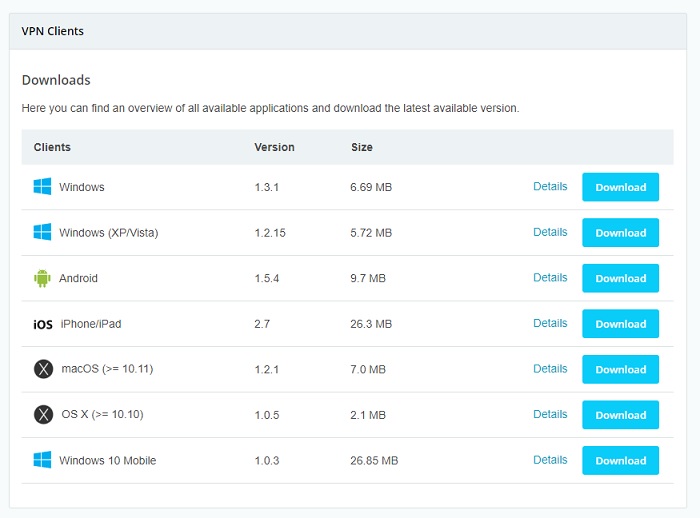700x518 pixels.
Task: Download the OS X (>= 10.10) client
Action: point(621,415)
